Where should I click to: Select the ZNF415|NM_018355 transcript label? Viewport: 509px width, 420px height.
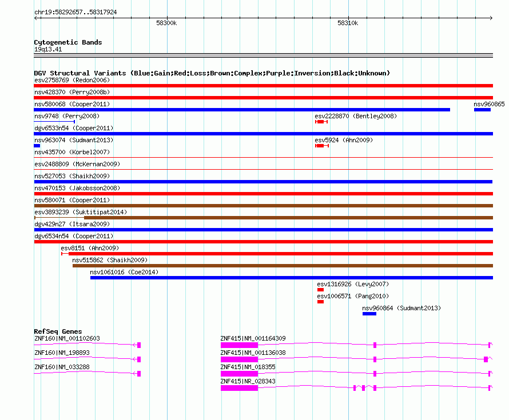click(x=248, y=367)
